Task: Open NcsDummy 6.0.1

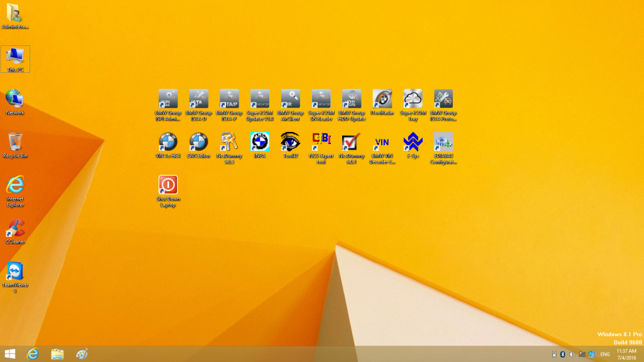Action: [352, 141]
